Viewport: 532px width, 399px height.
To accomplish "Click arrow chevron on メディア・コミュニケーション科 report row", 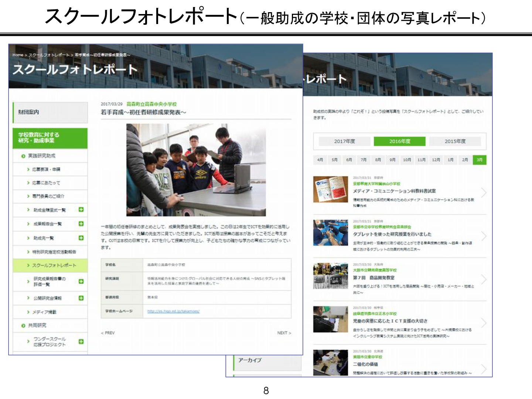I will 484,192.
